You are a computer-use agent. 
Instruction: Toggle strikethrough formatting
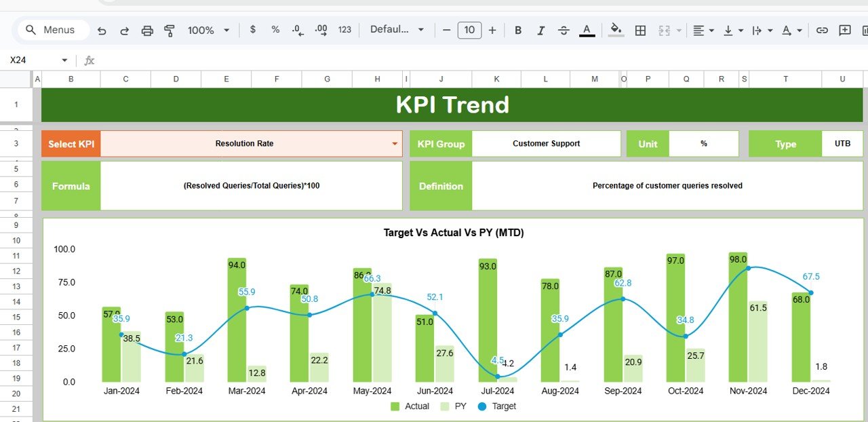tap(564, 30)
